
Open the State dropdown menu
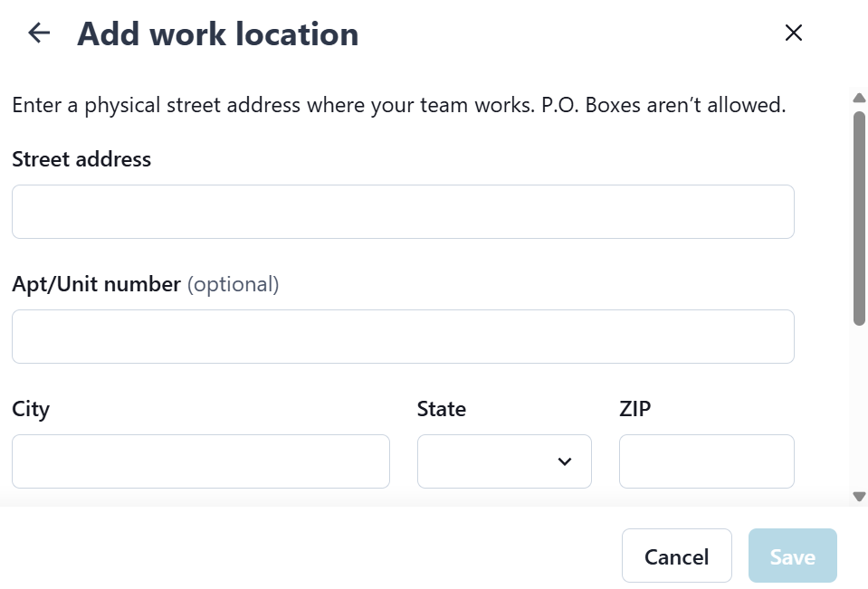click(504, 461)
